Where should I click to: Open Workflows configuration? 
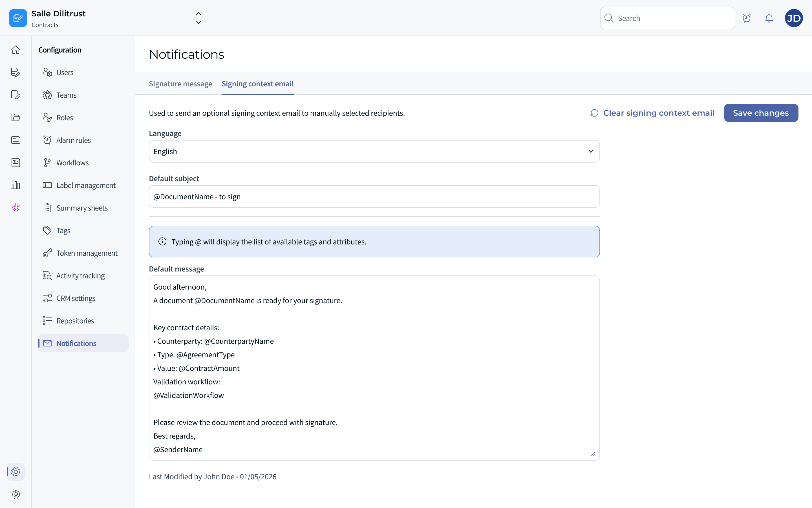click(x=83, y=163)
